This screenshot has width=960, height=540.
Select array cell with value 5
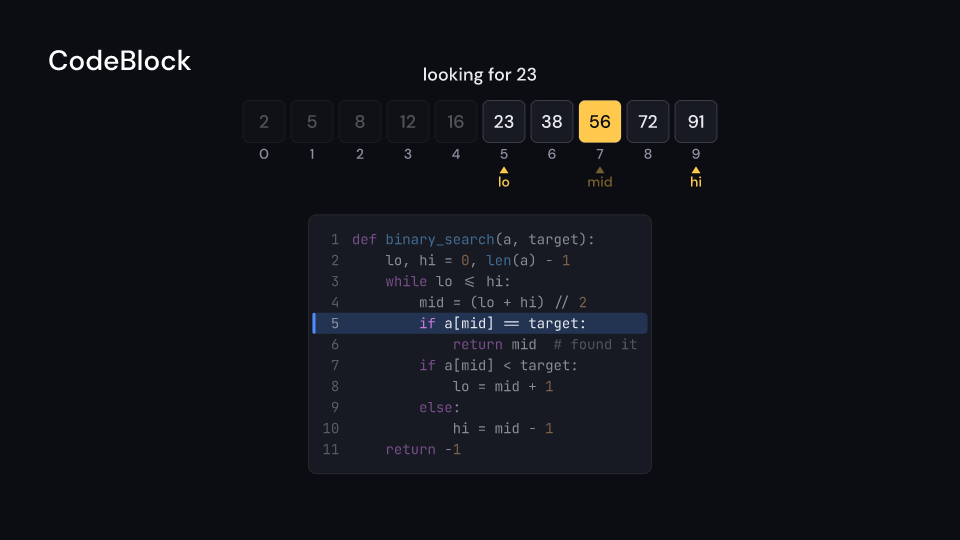click(x=312, y=122)
